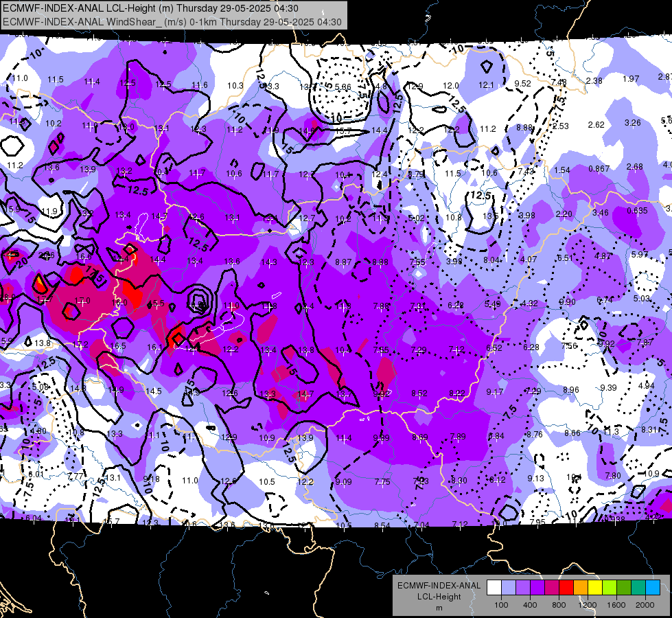Click the legend label 1200
This screenshot has width=672, height=618.
click(x=587, y=605)
